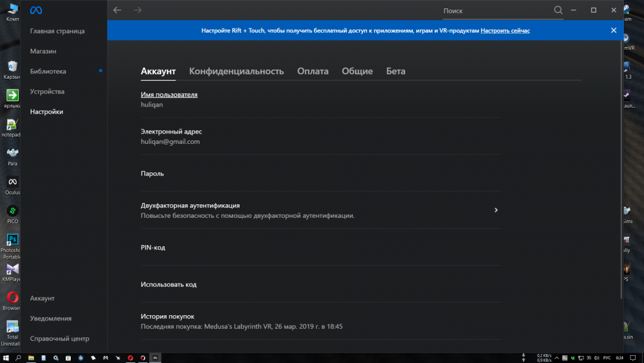Click the volume speaker tray icon
The image size is (644, 363).
click(596, 358)
